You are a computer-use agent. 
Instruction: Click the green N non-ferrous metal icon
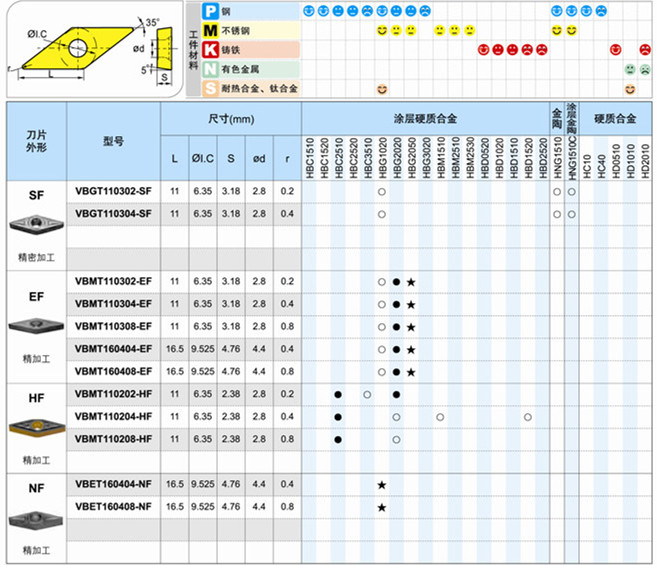[211, 69]
